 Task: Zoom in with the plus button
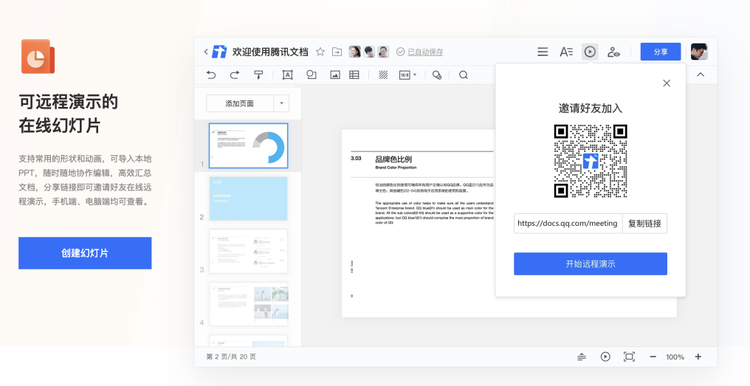[x=698, y=357]
